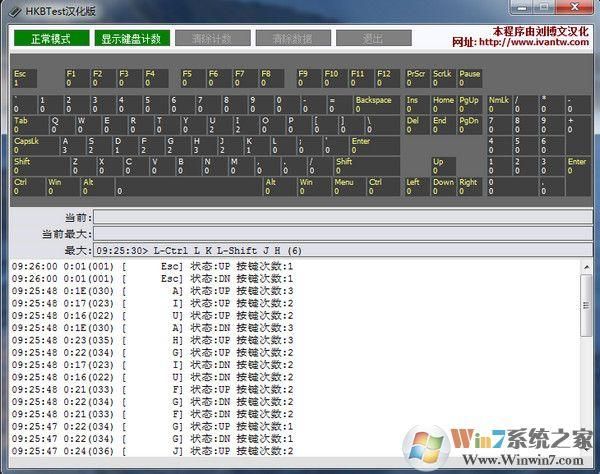The width and height of the screenshot is (600, 474).
Task: Click the greyed 退出 button
Action: tap(374, 38)
